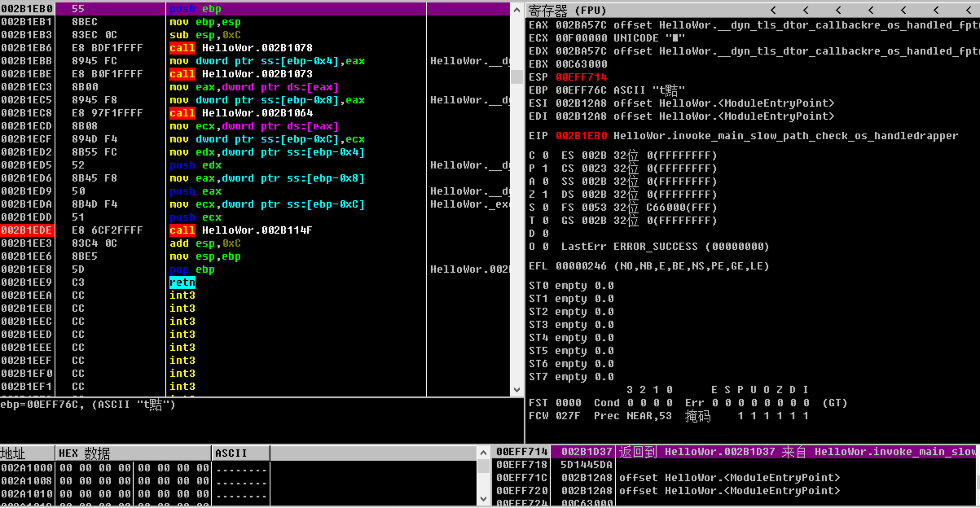Select the 'mov eax,dword ptr ds:[eax]' instruction
Image resolution: width=980 pixels, height=508 pixels.
254,87
